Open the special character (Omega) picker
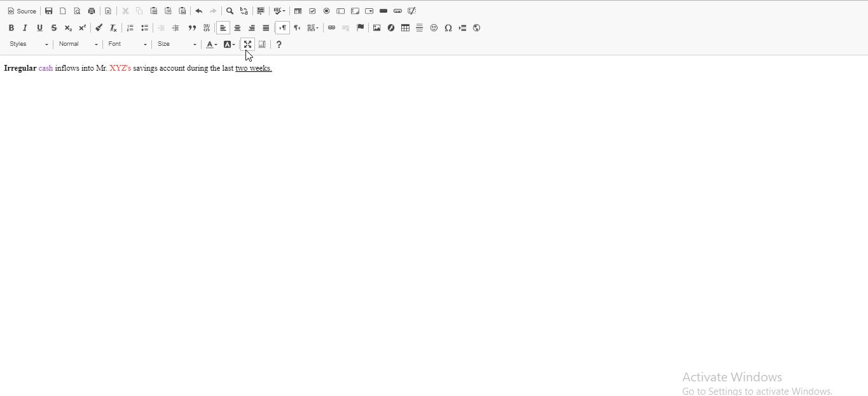868x396 pixels. (448, 28)
